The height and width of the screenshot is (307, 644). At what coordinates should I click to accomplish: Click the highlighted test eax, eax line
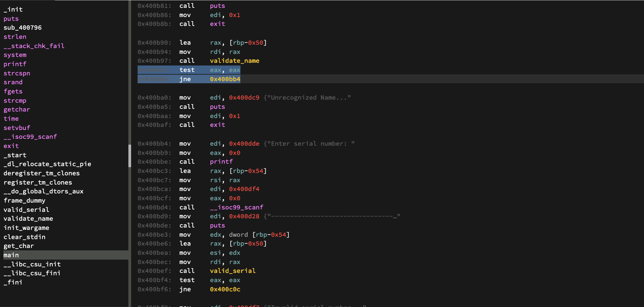pyautogui.click(x=189, y=70)
